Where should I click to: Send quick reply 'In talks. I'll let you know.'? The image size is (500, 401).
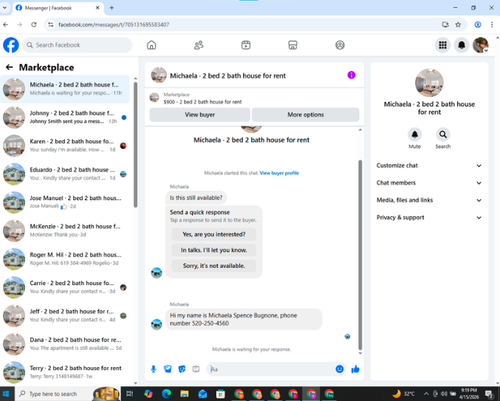(x=214, y=250)
